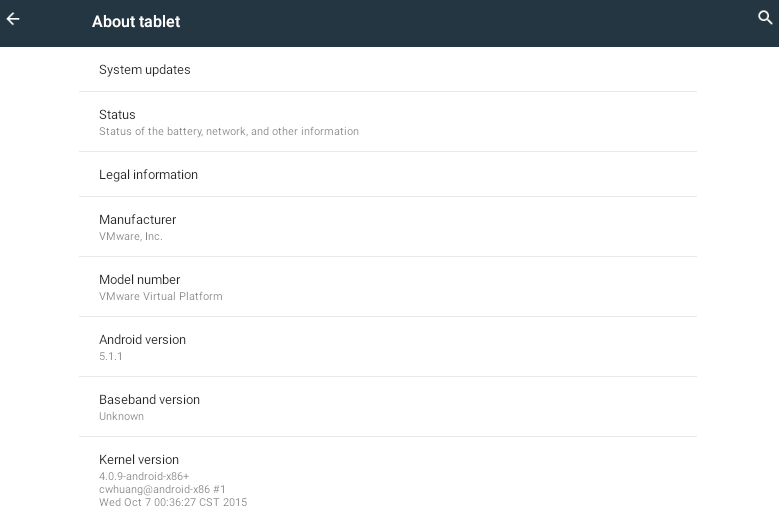Open search with the magnifier icon

[x=765, y=18]
